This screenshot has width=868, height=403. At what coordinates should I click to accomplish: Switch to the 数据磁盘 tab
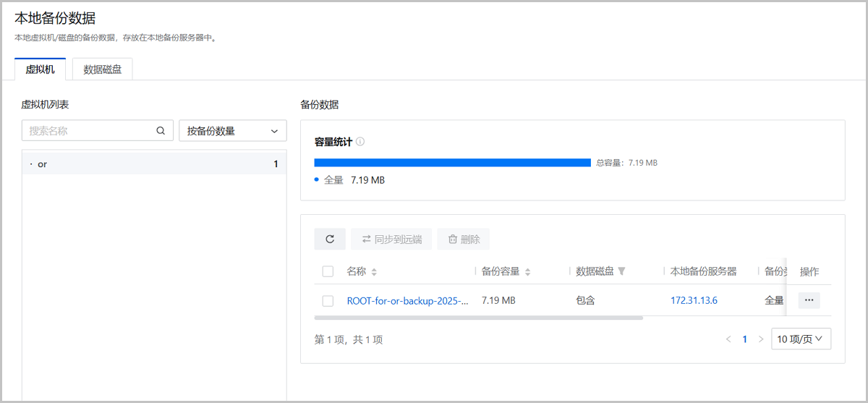102,69
